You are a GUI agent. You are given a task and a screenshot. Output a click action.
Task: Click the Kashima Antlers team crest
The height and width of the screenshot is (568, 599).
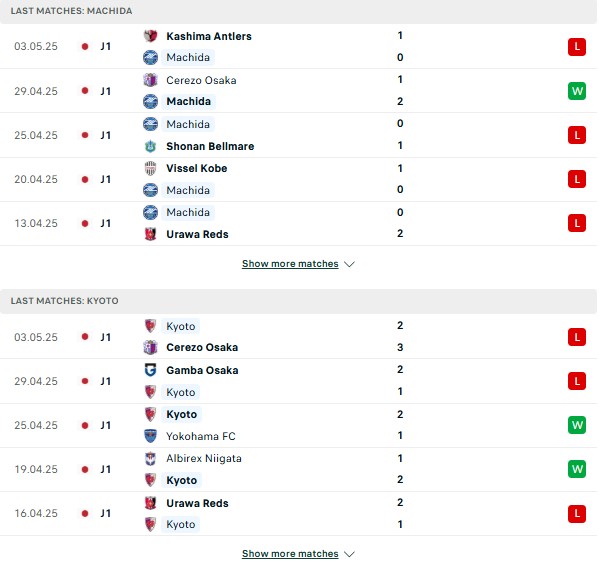click(x=151, y=36)
